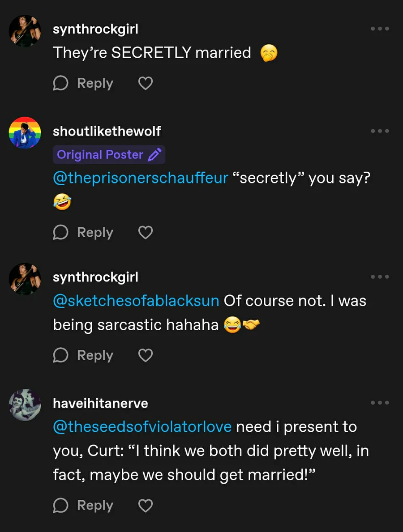This screenshot has width=403, height=532.
Task: Follow the @theprisonerschauffeur mention link
Action: [141, 178]
